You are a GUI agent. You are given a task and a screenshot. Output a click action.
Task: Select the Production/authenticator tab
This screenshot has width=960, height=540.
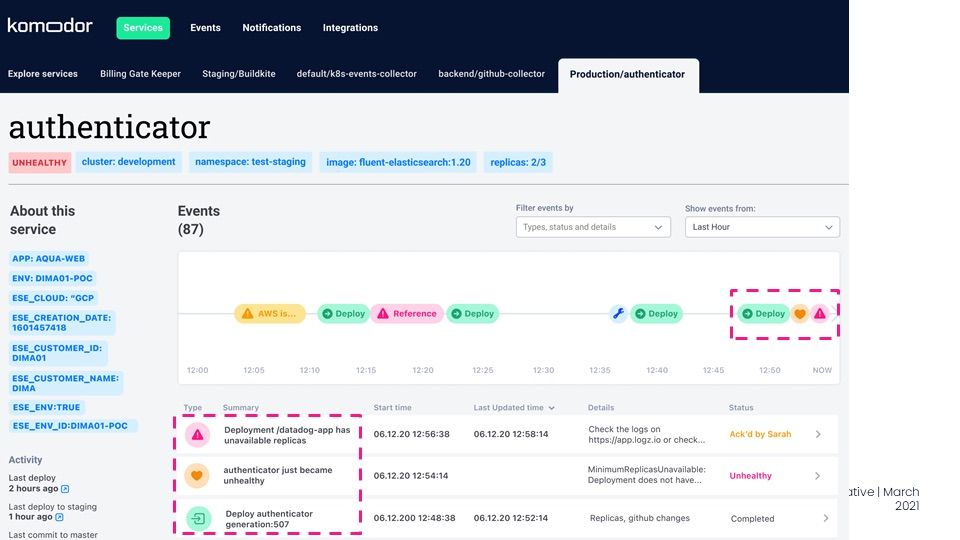click(x=628, y=75)
